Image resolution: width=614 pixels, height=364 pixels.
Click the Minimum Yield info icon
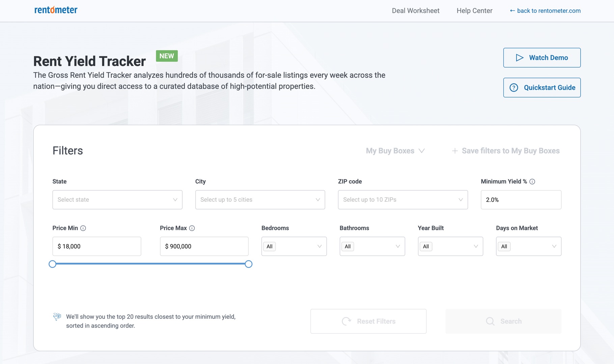[x=532, y=182]
